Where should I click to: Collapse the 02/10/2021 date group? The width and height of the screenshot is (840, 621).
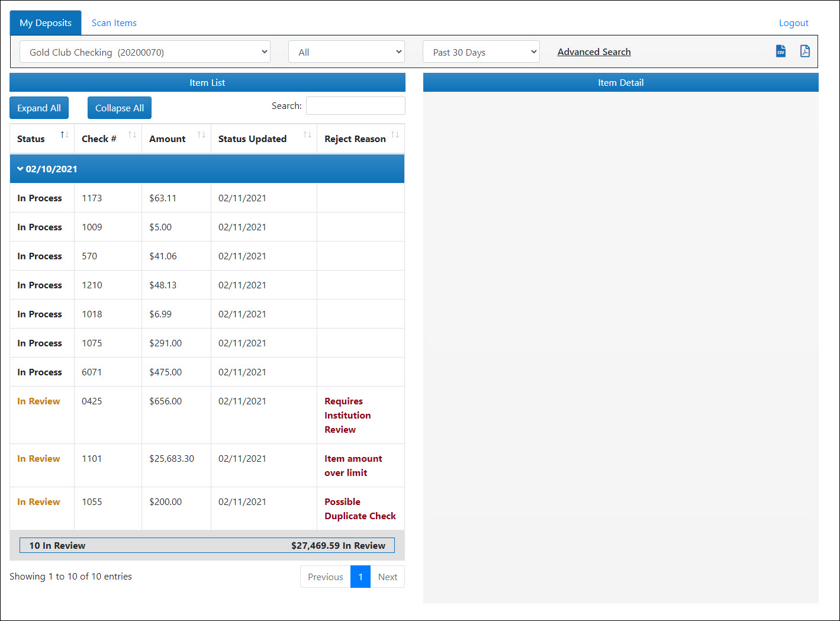(21, 169)
